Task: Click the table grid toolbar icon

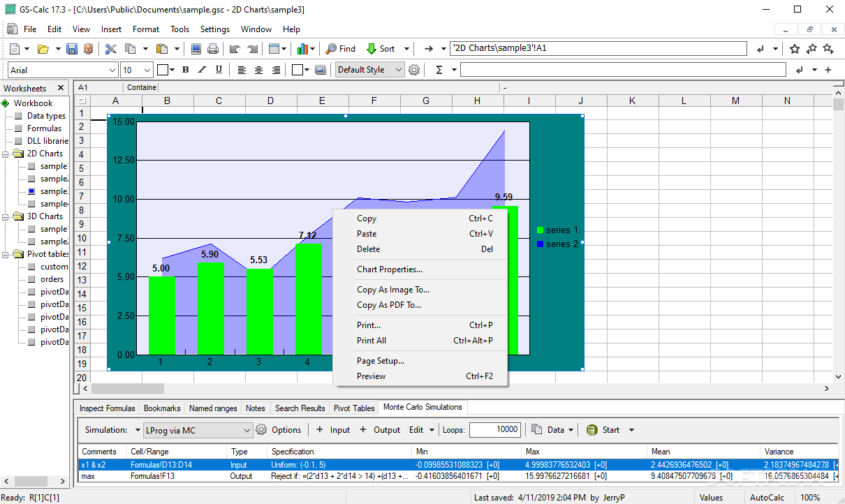Action: pyautogui.click(x=274, y=49)
